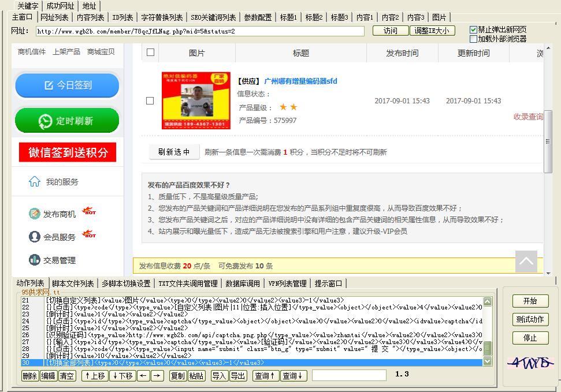Open the 参数配置 tab
The image size is (561, 392).
(258, 17)
